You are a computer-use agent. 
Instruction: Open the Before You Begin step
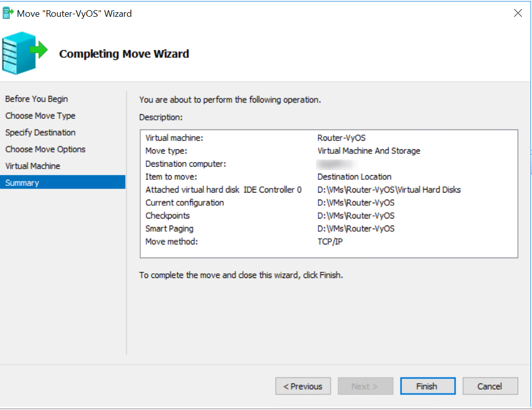point(37,99)
